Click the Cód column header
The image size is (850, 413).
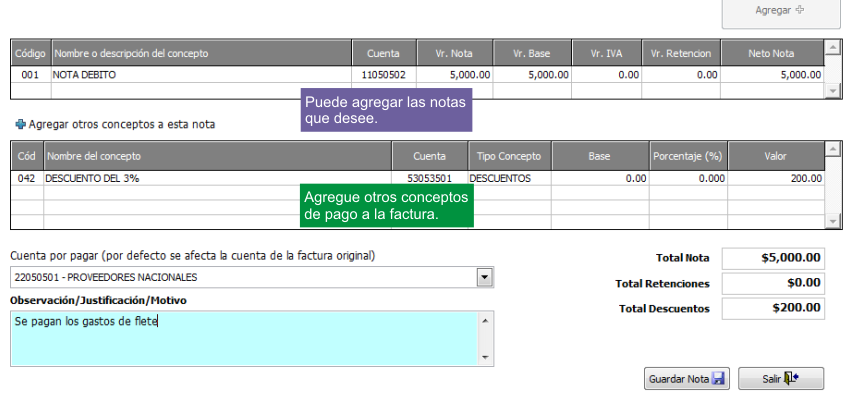click(x=27, y=156)
